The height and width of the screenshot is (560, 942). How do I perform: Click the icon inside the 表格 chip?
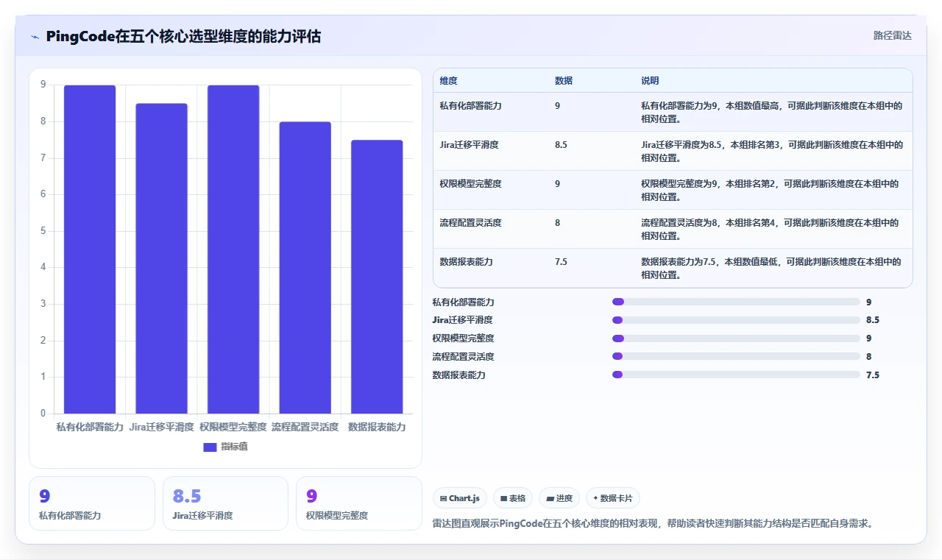click(503, 498)
